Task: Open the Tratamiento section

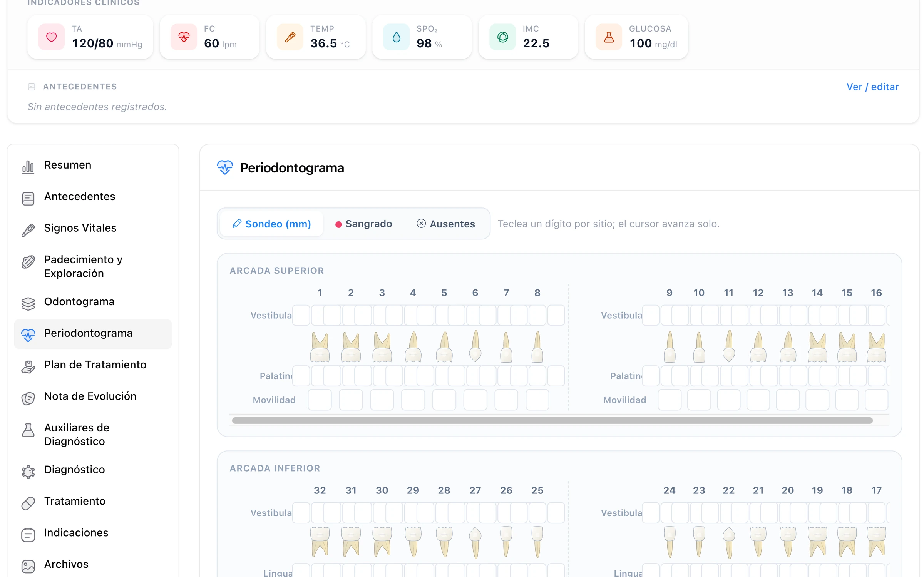Action: point(93,502)
